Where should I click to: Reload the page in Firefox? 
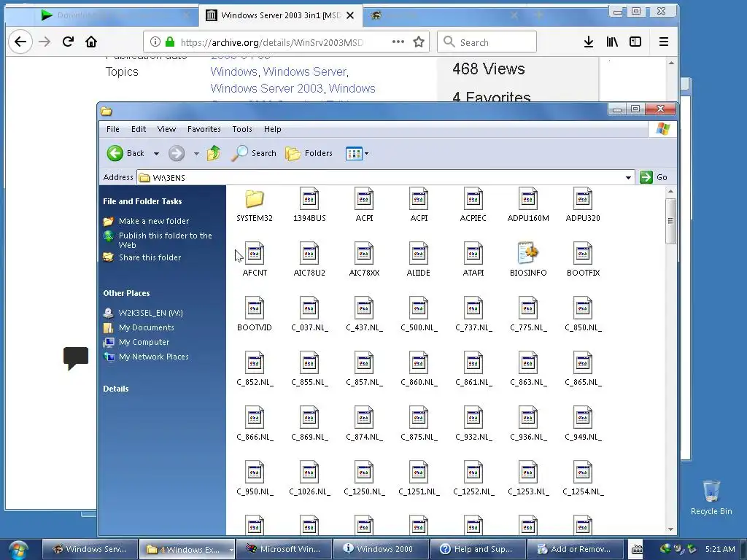pyautogui.click(x=68, y=42)
